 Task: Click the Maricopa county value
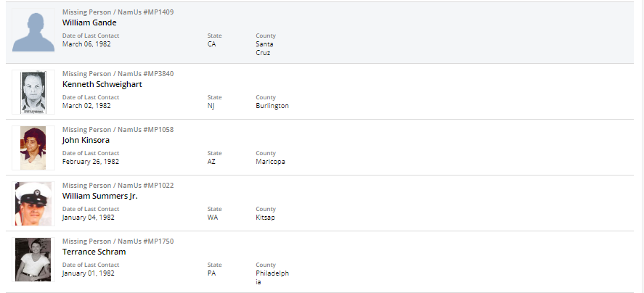point(270,162)
